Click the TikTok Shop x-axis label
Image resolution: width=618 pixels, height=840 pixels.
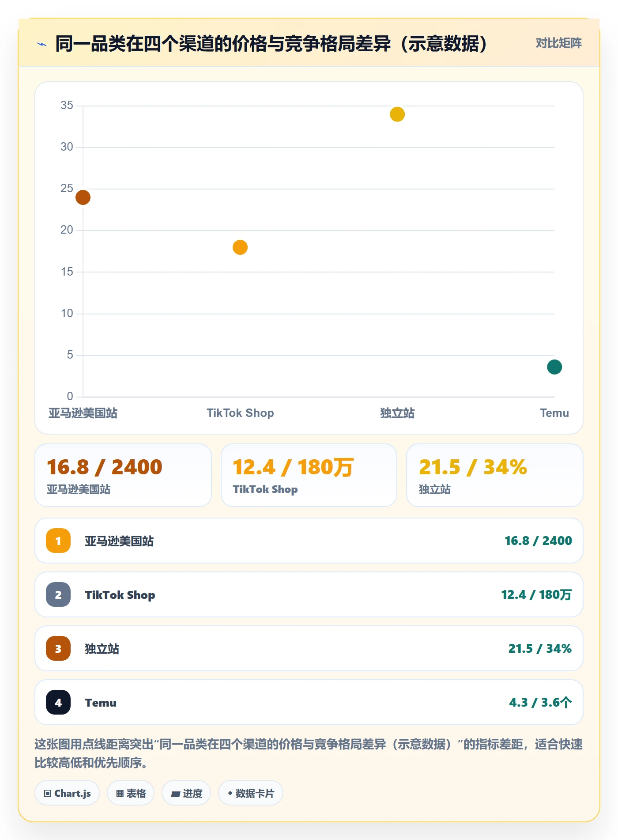(240, 413)
